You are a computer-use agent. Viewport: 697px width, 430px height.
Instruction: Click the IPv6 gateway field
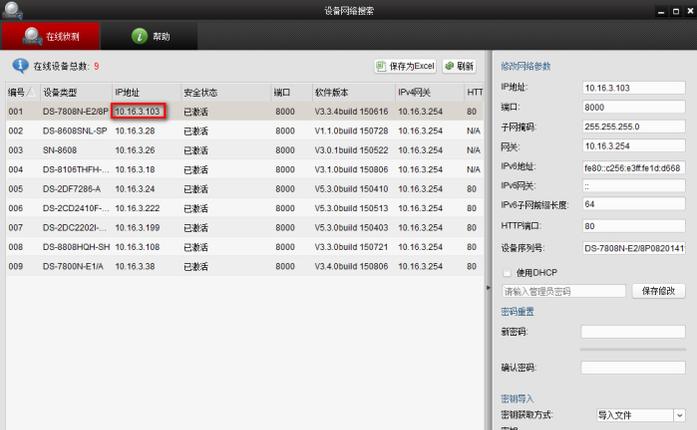pyautogui.click(x=633, y=186)
